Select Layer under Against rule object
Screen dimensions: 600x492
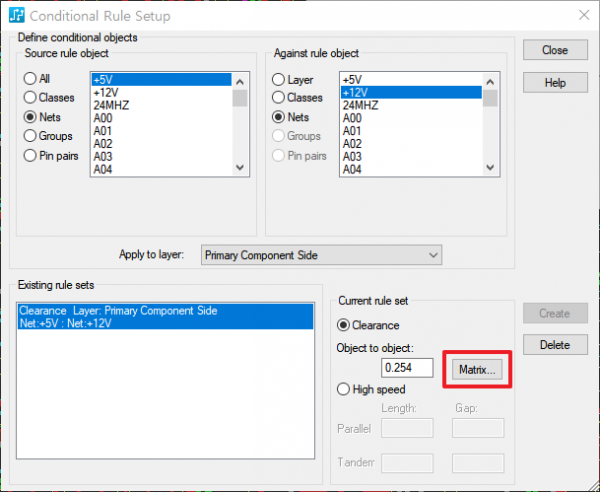click(280, 79)
